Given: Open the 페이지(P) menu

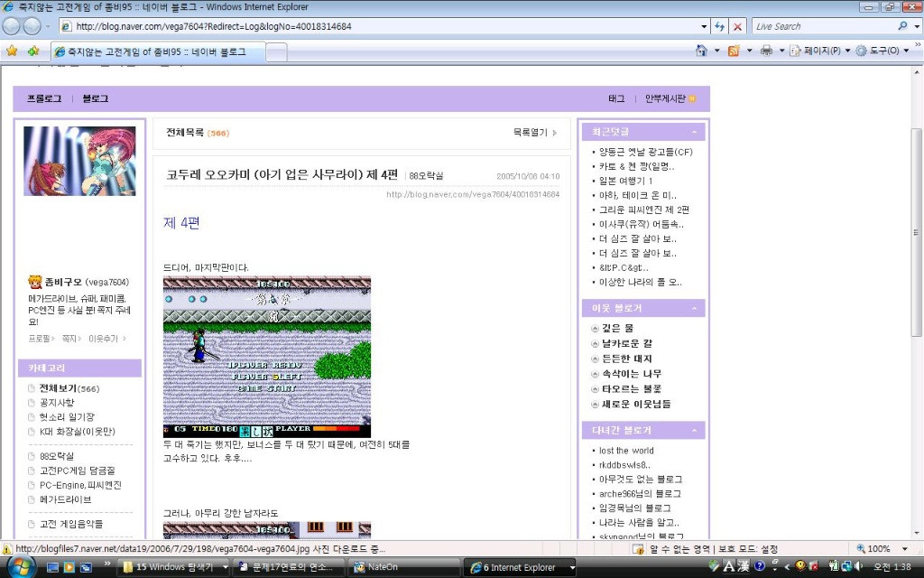Looking at the screenshot, I should [x=819, y=51].
